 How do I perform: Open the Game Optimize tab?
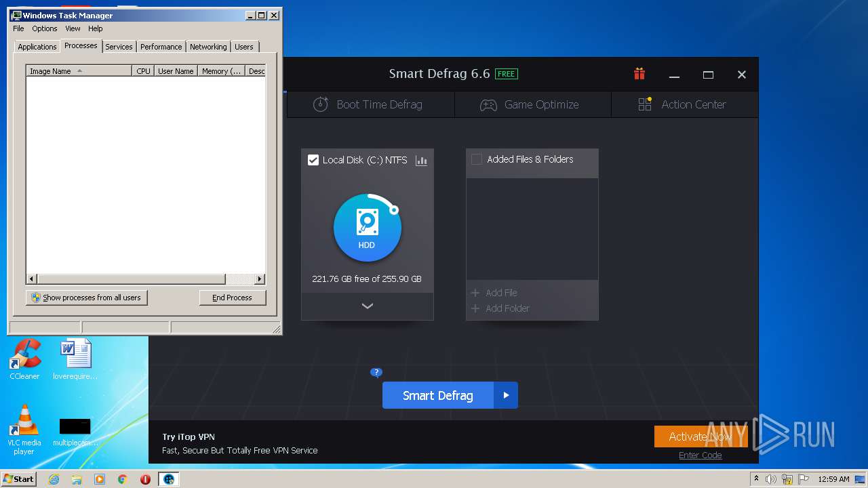[533, 104]
